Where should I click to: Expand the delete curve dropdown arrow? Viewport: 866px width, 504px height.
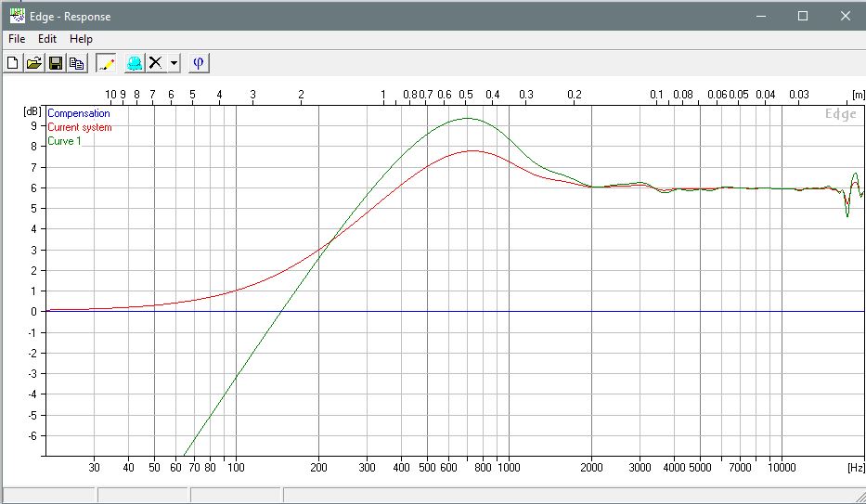pyautogui.click(x=174, y=63)
